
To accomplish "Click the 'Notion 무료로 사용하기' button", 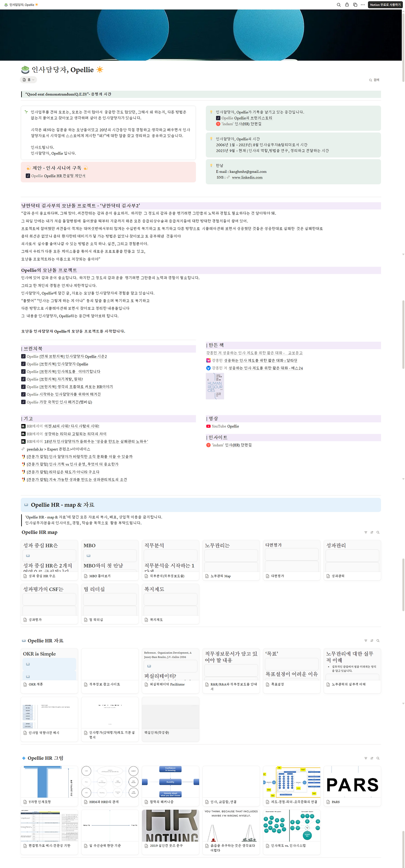I will (385, 5).
